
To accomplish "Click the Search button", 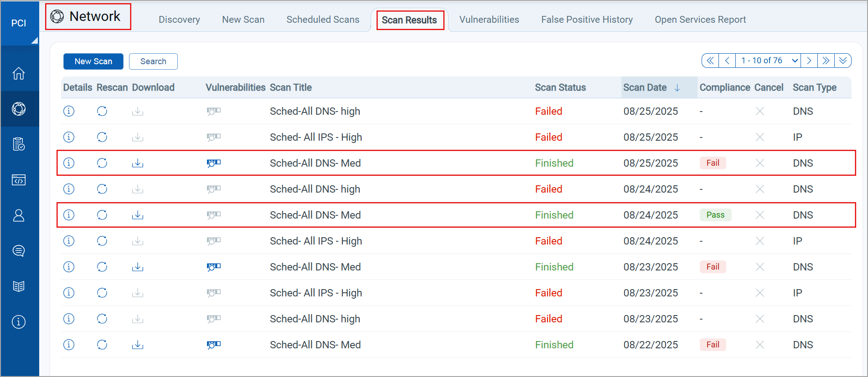I will [153, 61].
